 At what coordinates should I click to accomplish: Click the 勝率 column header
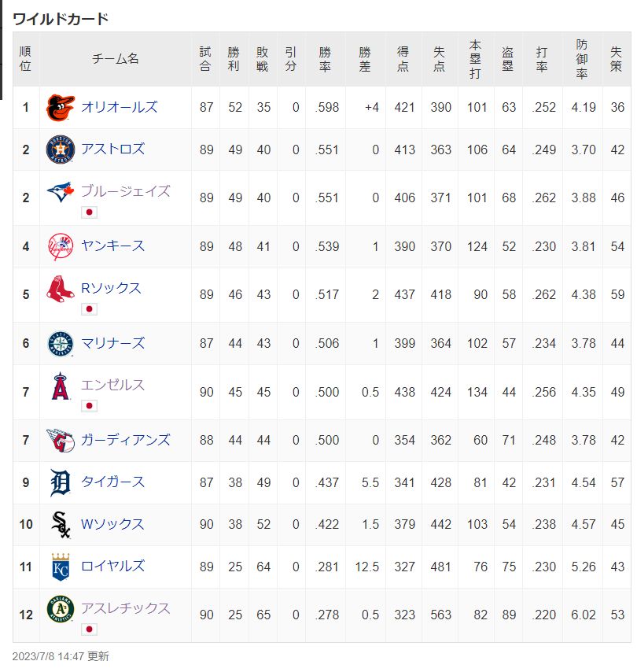325,59
